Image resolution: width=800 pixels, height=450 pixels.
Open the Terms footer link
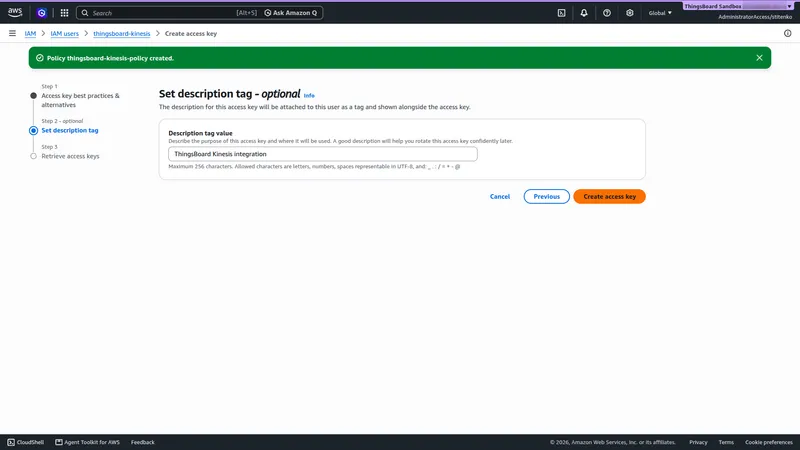726,442
